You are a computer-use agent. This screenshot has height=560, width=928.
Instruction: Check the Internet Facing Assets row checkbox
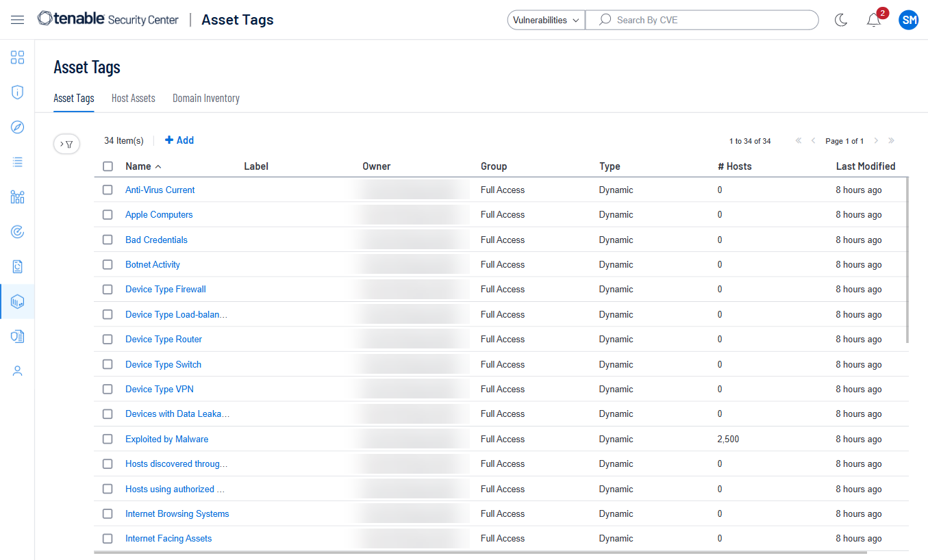click(x=108, y=538)
